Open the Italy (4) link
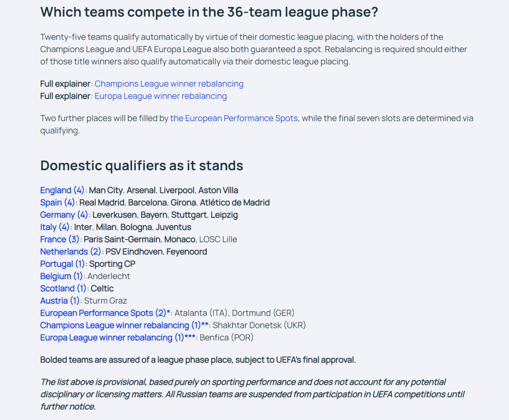 (55, 227)
